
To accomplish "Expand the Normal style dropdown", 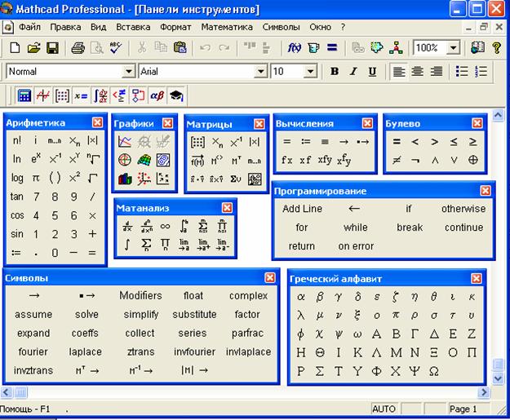I will pos(129,72).
